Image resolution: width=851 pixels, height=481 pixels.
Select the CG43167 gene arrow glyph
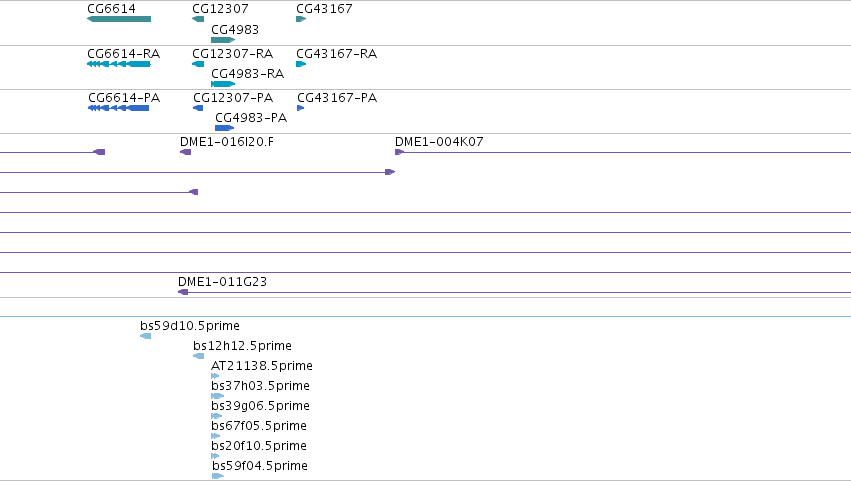pos(301,19)
